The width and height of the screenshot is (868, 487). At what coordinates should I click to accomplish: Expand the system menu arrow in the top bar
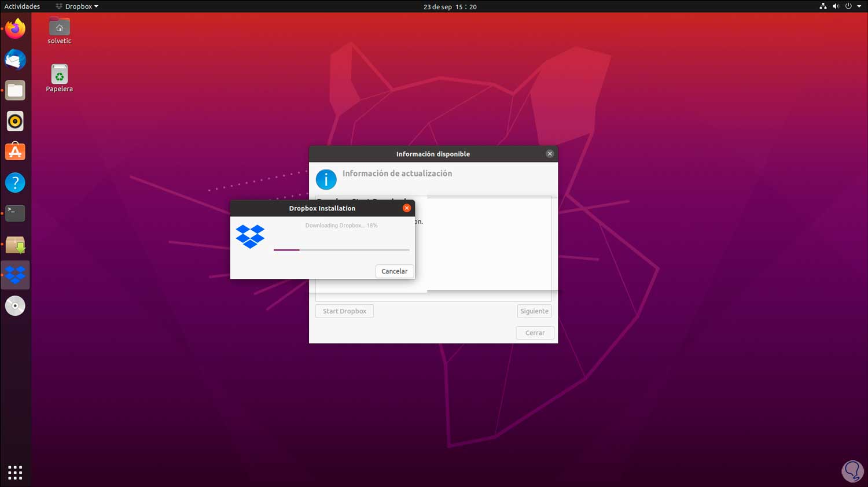coord(859,6)
